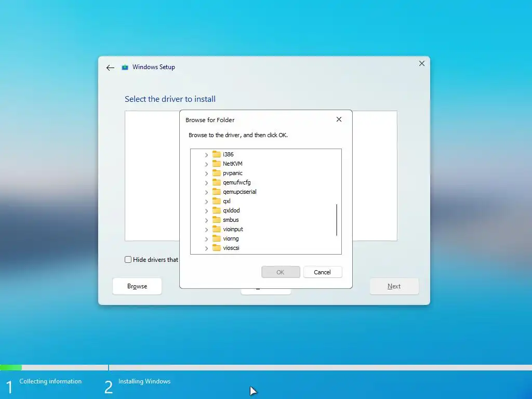Select the pvpanic folder name
The height and width of the screenshot is (399, 532).
point(232,173)
